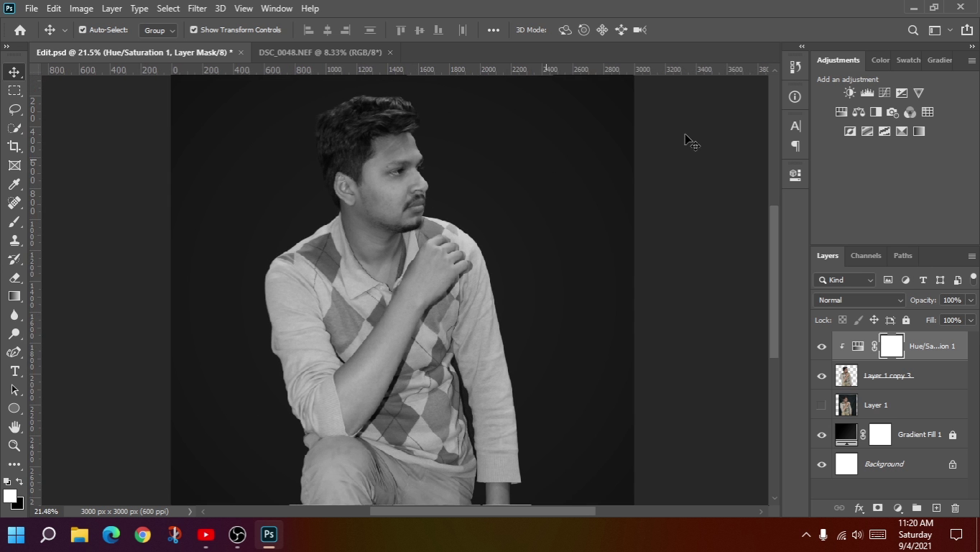980x552 pixels.
Task: Select the Dodge tool
Action: (14, 333)
